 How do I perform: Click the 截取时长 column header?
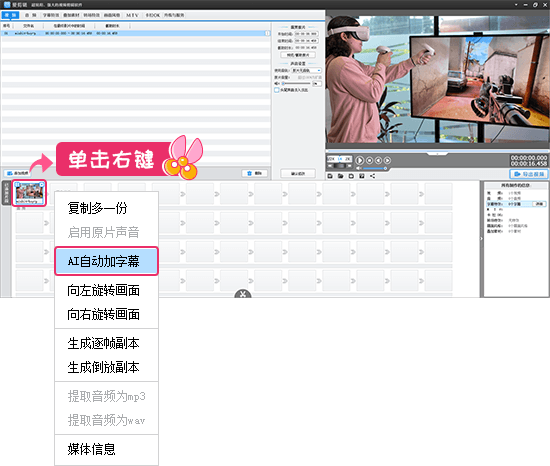[x=112, y=26]
